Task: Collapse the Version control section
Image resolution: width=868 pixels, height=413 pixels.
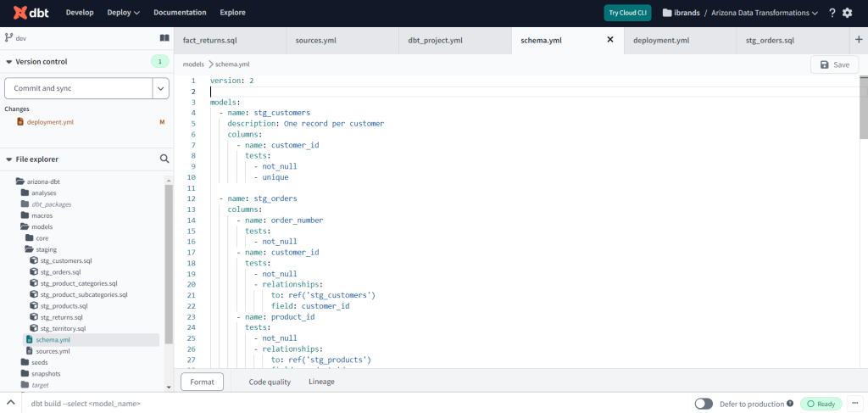Action: click(8, 61)
